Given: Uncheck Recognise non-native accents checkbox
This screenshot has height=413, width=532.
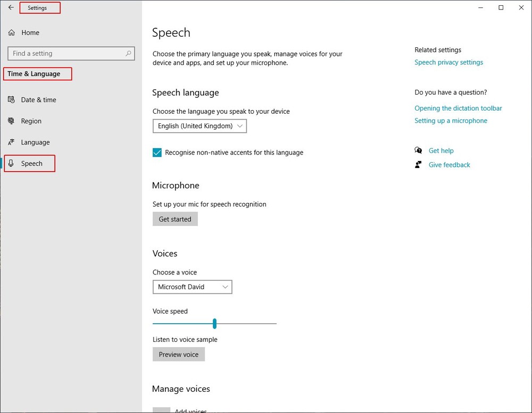Looking at the screenshot, I should 157,153.
